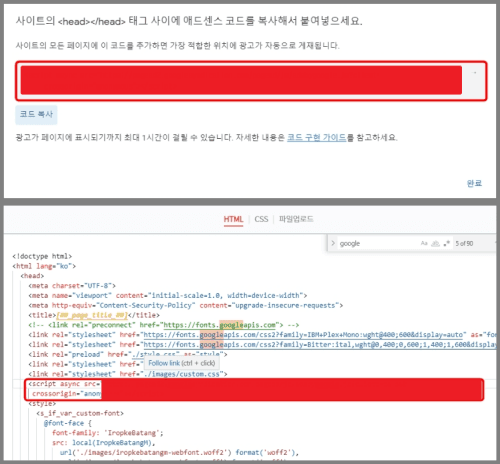Click the title tag line in code
Viewport: 500px width, 464px height.
tap(94, 315)
